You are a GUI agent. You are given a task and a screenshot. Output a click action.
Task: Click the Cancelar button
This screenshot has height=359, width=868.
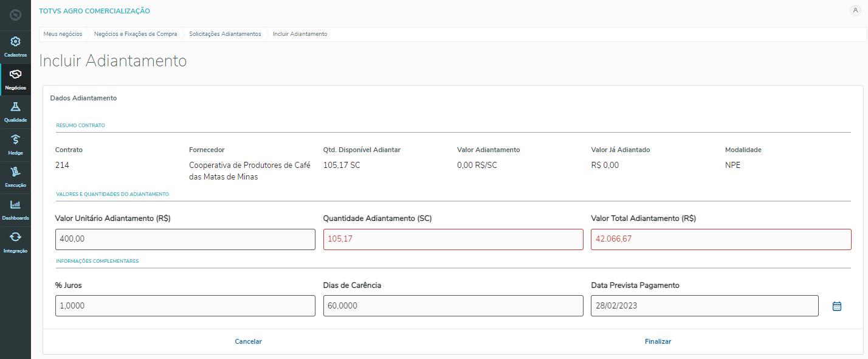(x=248, y=341)
